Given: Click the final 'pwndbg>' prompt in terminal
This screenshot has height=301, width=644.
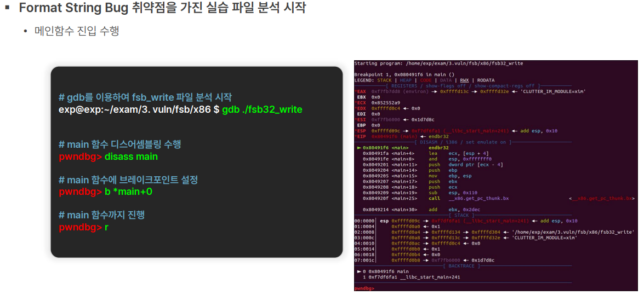Looking at the screenshot, I should (364, 288).
